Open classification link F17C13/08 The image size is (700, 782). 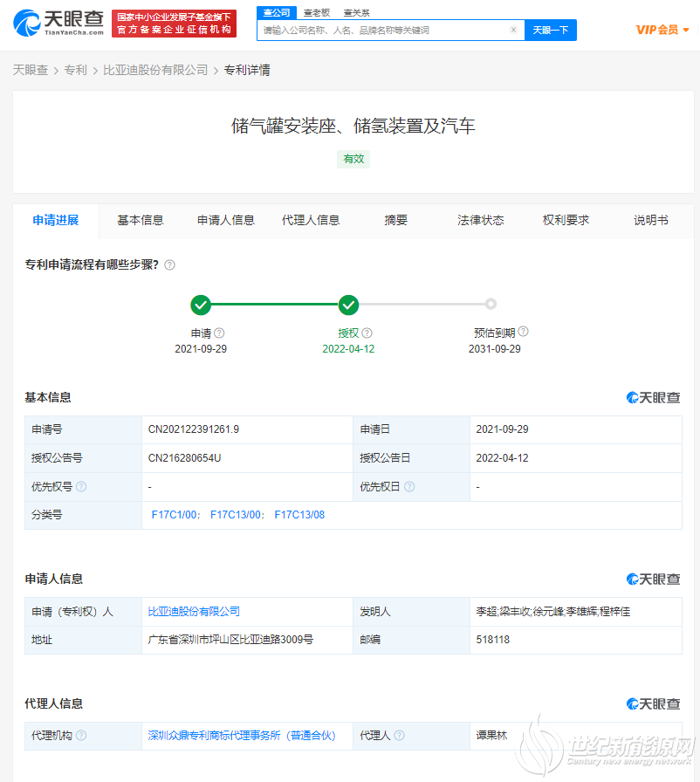click(299, 515)
